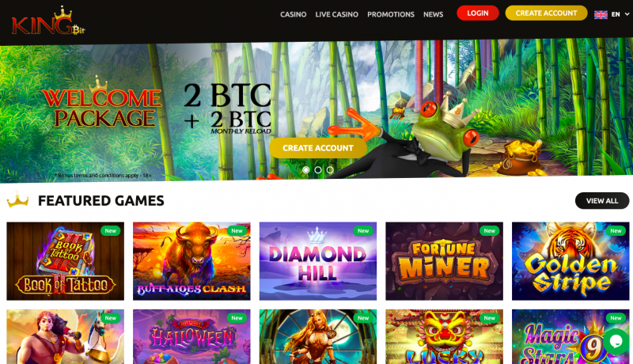The height and width of the screenshot is (364, 633).
Task: Open the Promotions page
Action: click(391, 14)
